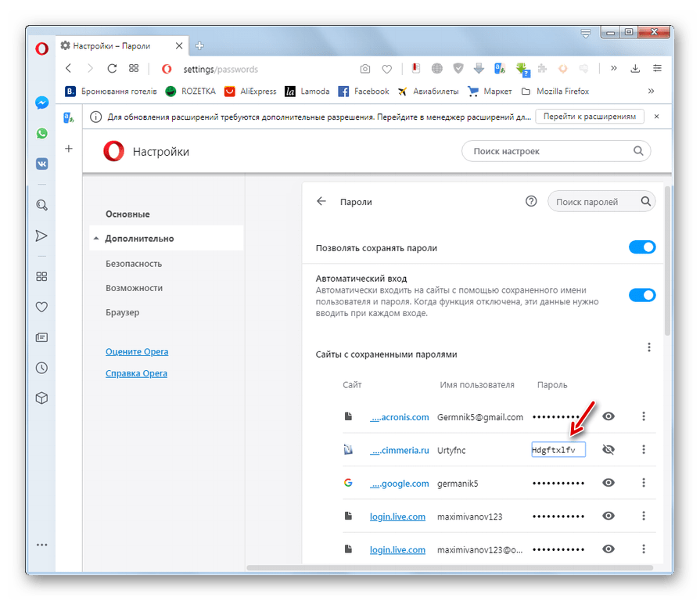This screenshot has width=700, height=601.
Task: Show the acronis.com password
Action: pos(608,416)
